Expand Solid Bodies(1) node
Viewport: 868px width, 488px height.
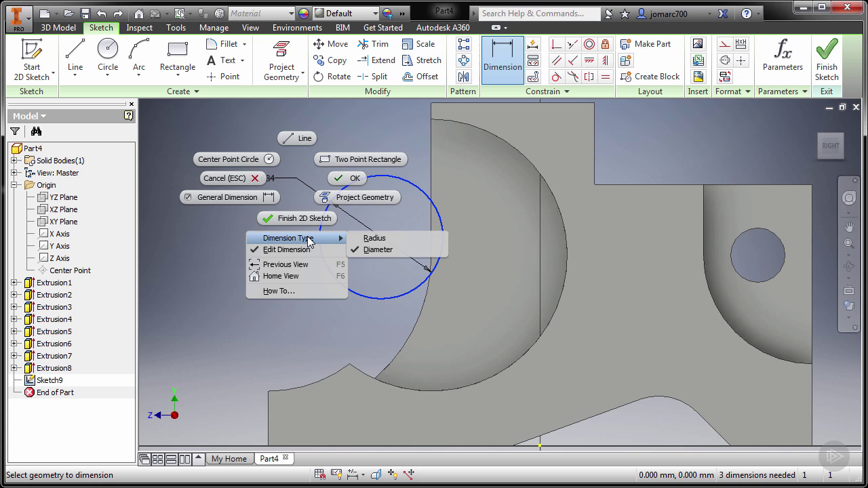pyautogui.click(x=14, y=161)
